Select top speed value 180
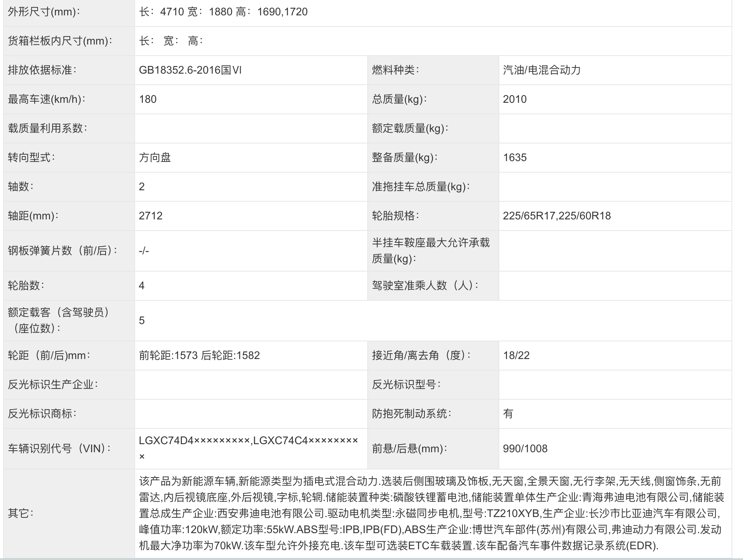The height and width of the screenshot is (560, 743). click(x=148, y=99)
